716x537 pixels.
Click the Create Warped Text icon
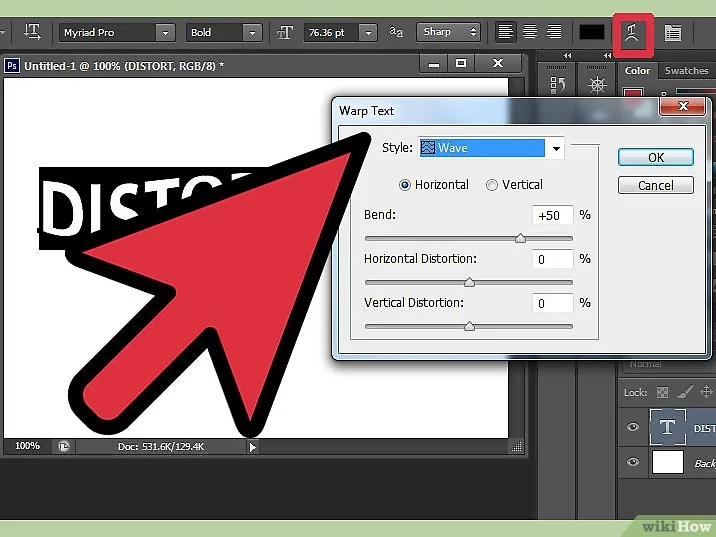[x=633, y=33]
